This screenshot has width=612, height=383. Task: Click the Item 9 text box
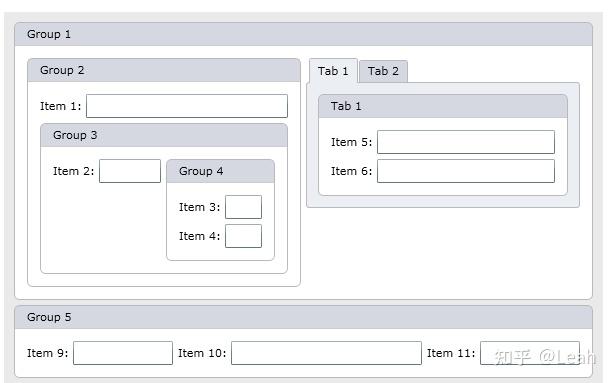[x=123, y=353]
